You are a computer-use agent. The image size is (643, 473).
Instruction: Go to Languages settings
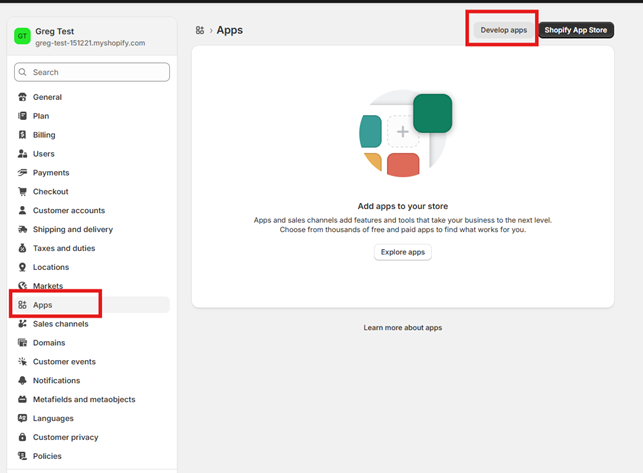pyautogui.click(x=92, y=418)
